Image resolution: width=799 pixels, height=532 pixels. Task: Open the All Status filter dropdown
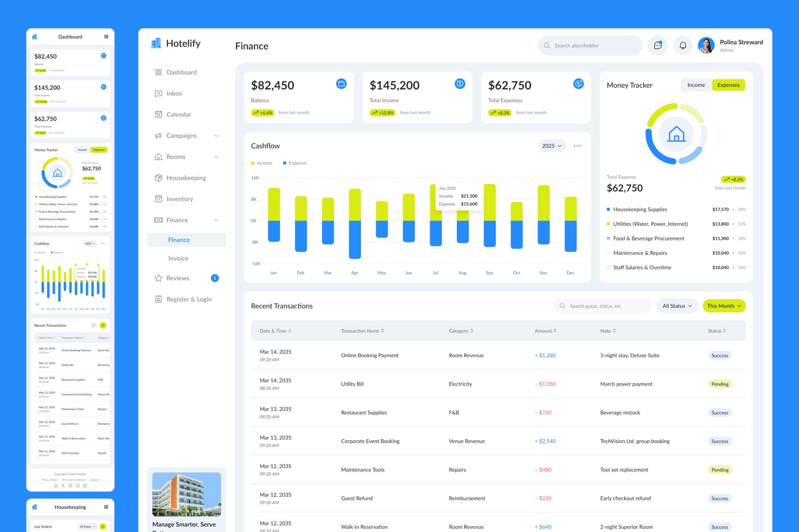[677, 305]
